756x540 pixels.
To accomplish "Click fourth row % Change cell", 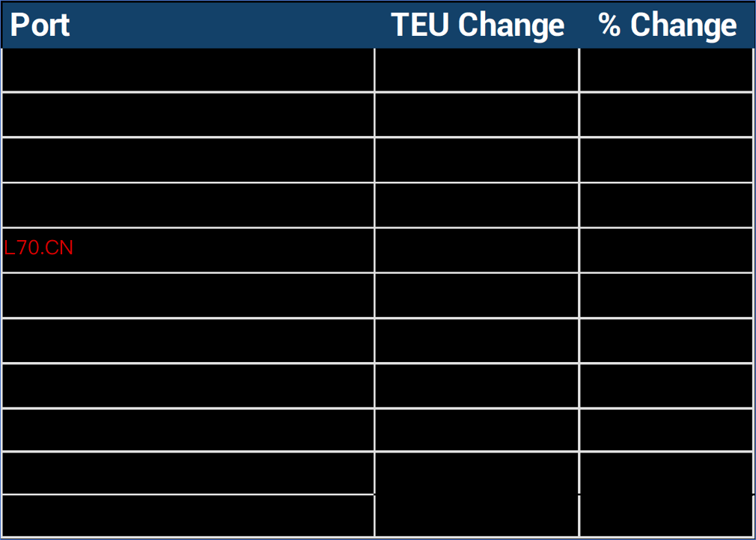I will coord(666,204).
